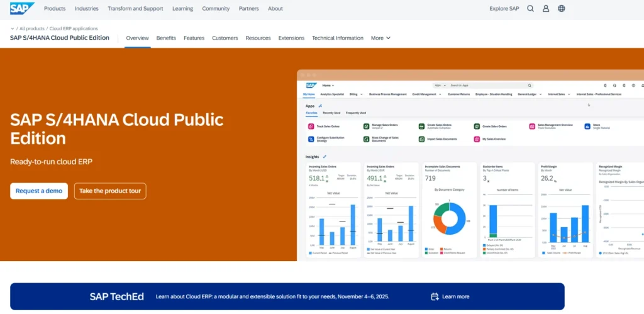Open the Extensions tab
644x314 pixels.
point(291,38)
